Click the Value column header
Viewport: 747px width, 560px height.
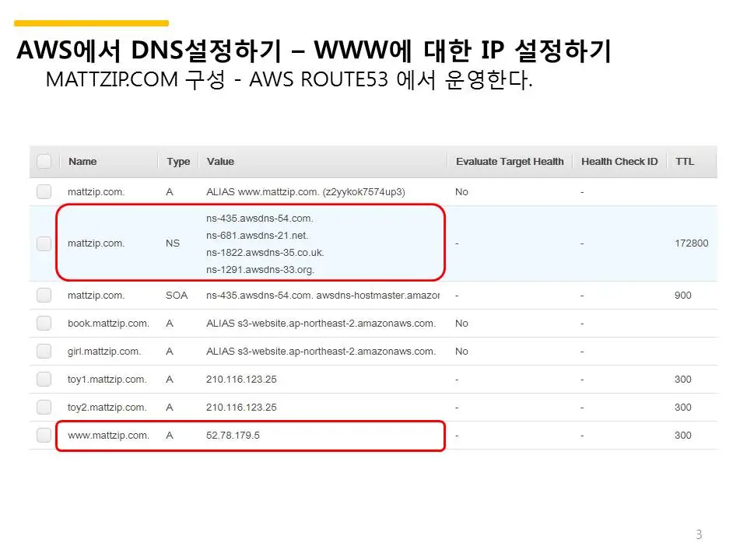[220, 162]
